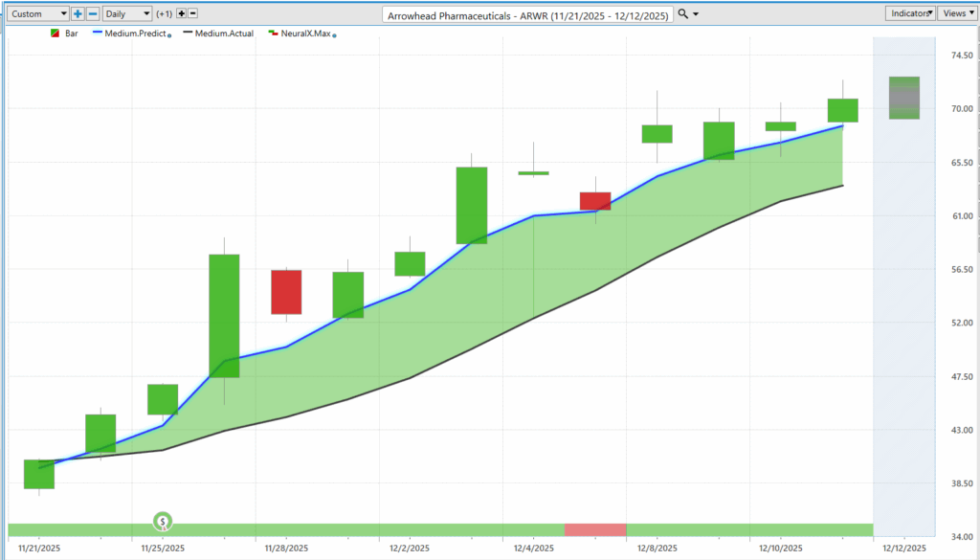Click the dot next to NeuralX.Max
980x560 pixels.
coord(334,34)
